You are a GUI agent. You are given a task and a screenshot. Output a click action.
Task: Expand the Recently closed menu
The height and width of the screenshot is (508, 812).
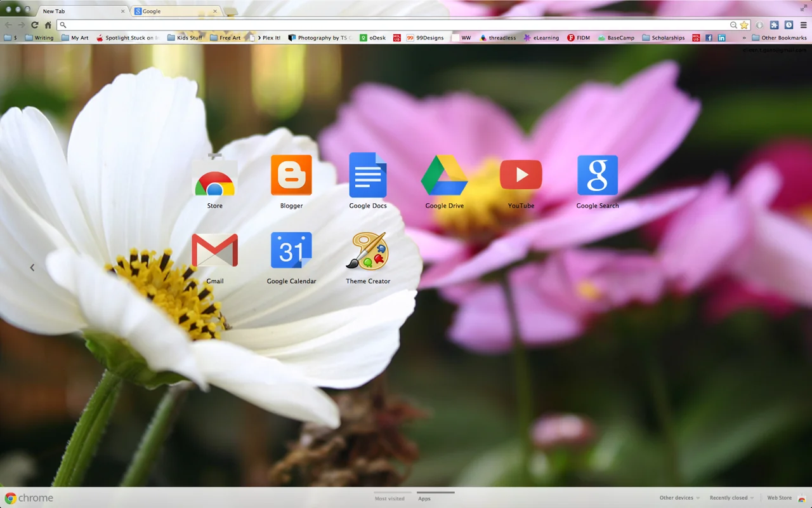pyautogui.click(x=732, y=498)
